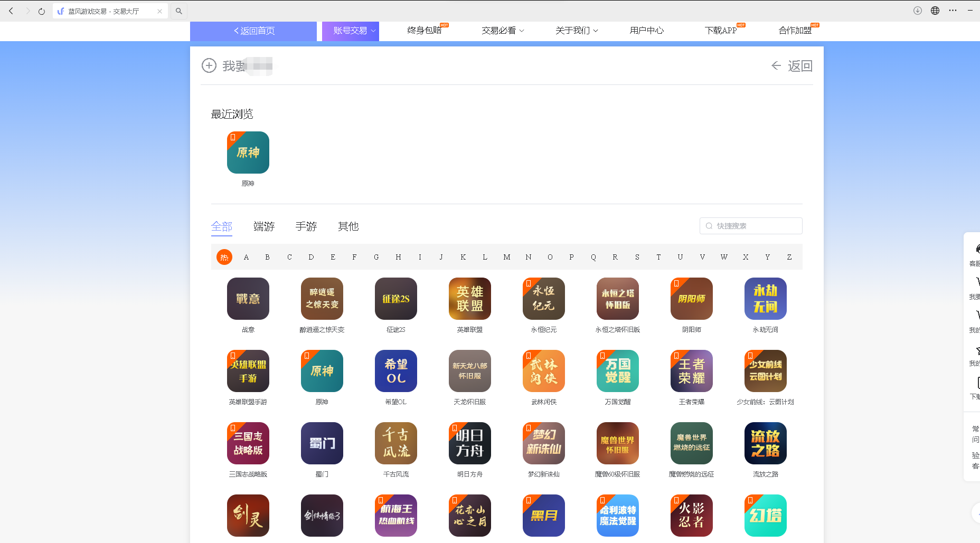Click 终身包赔 in the top navigation

(x=425, y=31)
